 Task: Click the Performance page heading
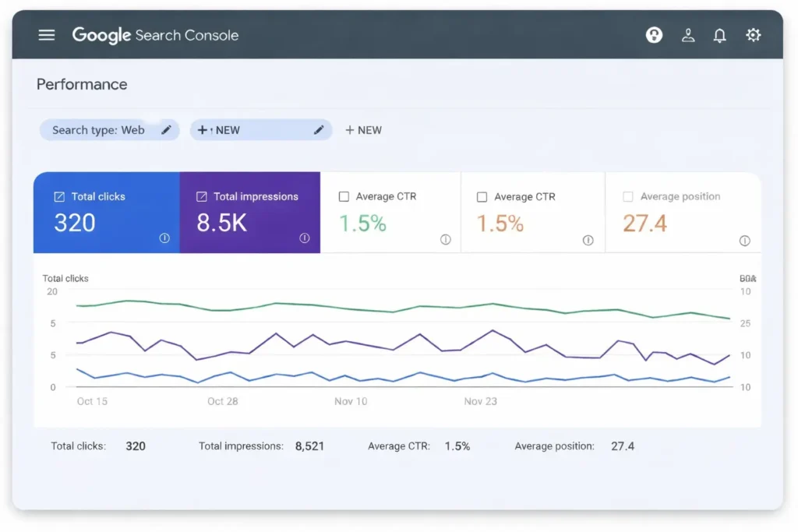[x=82, y=84]
